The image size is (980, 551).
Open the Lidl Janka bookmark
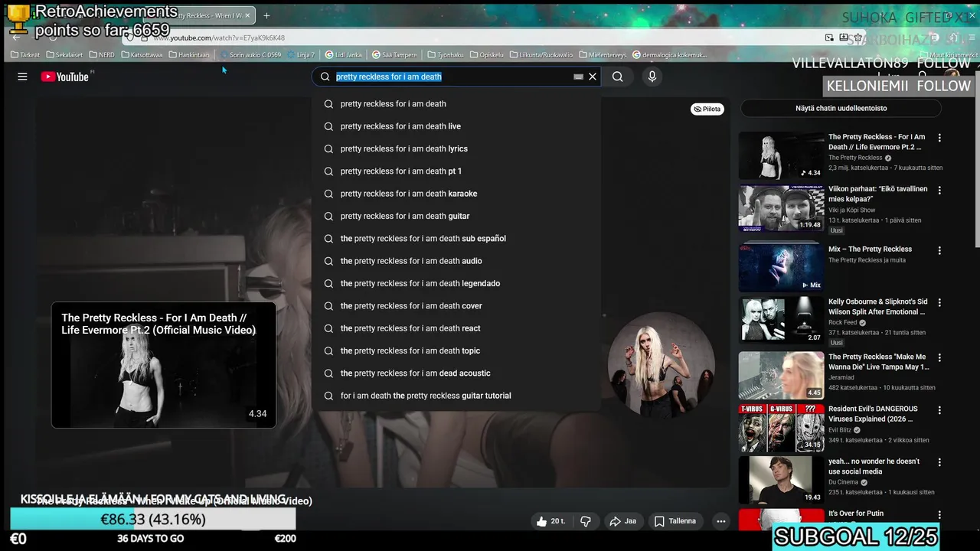(343, 55)
